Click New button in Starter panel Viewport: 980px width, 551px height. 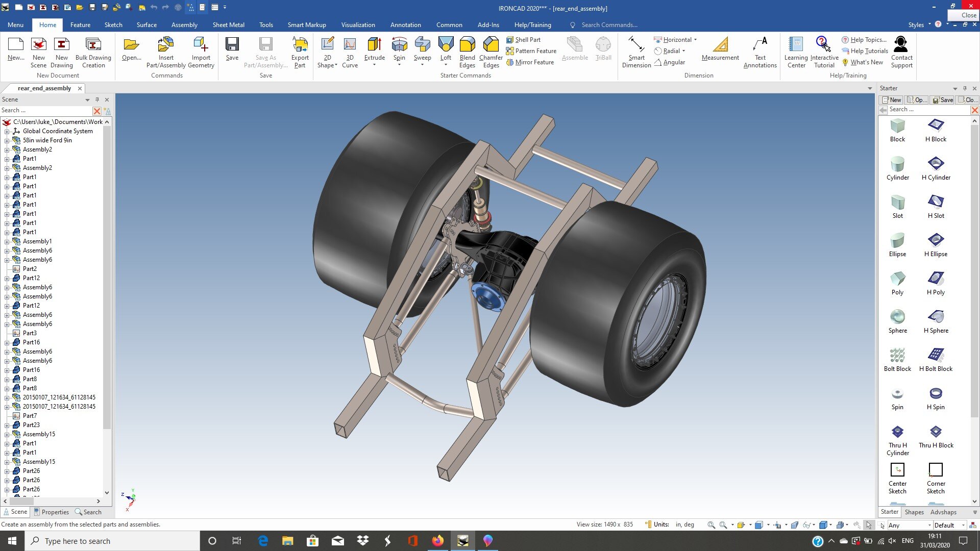892,99
